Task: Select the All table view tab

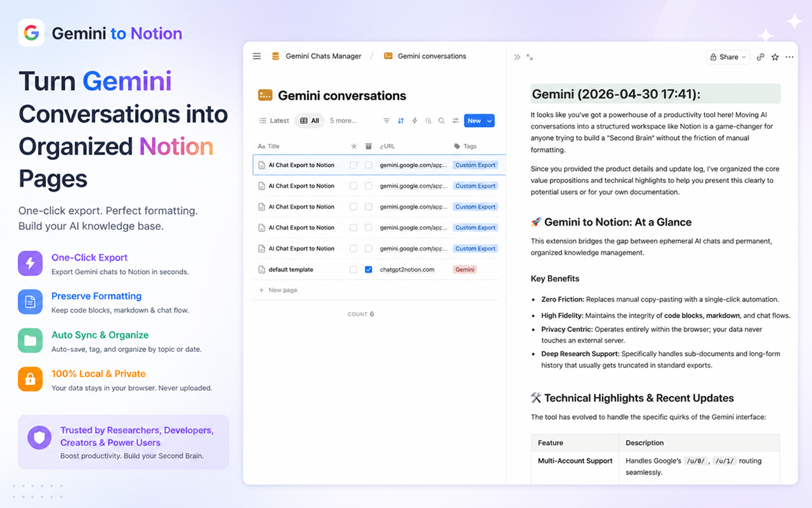Action: click(x=310, y=121)
